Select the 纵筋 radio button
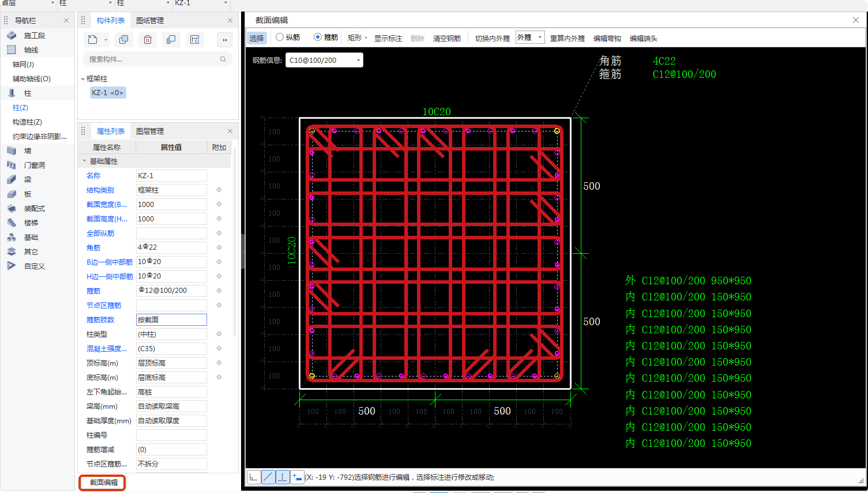 (x=280, y=37)
